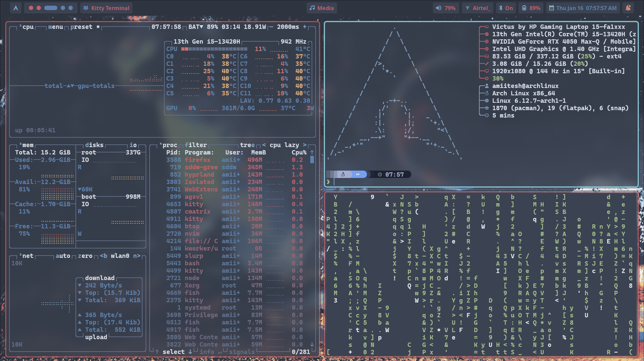The height and width of the screenshot is (361, 644).
Task: Cycle the btop preset option
Action: tap(81, 27)
